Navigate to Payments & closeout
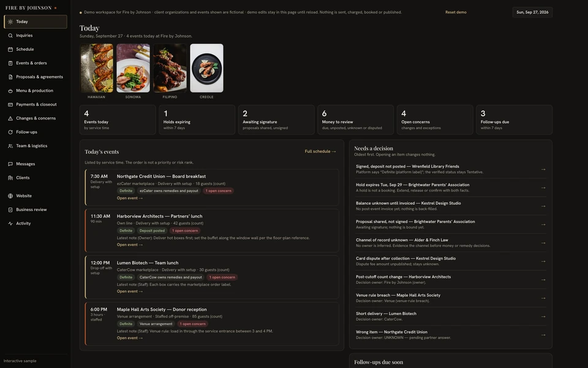588x368 pixels. click(36, 104)
